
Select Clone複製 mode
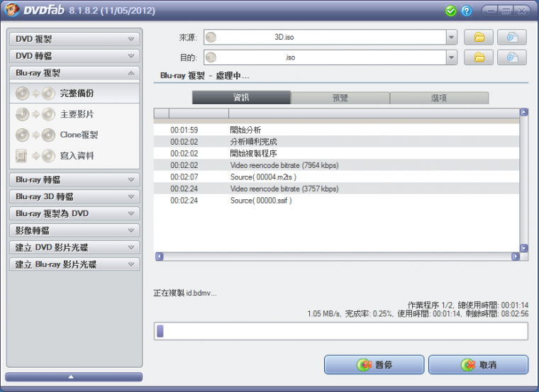[74, 135]
